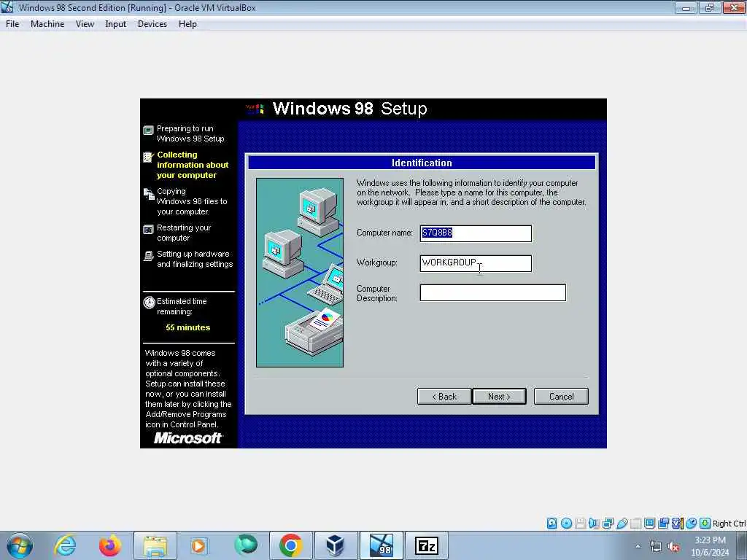This screenshot has width=747, height=560.
Task: Open 7-Zip from the taskbar
Action: (x=427, y=545)
